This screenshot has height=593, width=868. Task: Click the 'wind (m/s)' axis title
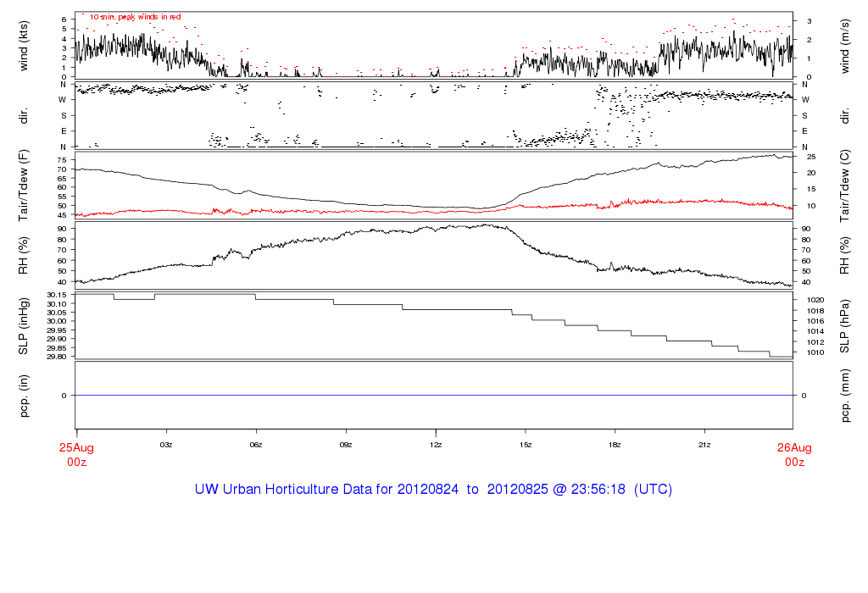coord(845,46)
